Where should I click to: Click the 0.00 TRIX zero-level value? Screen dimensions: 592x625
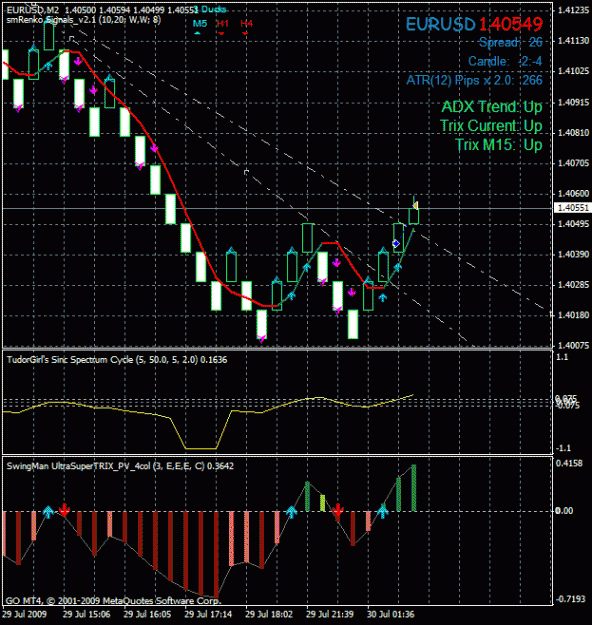564,511
